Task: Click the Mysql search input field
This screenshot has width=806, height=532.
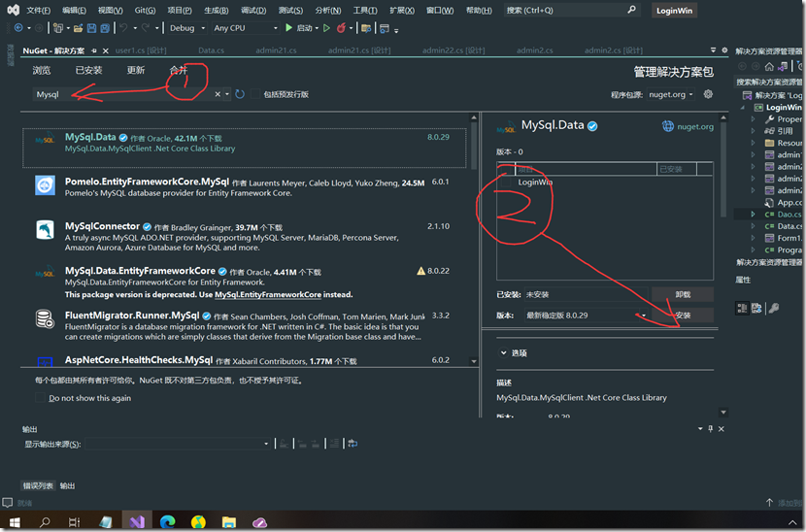Action: [x=123, y=94]
